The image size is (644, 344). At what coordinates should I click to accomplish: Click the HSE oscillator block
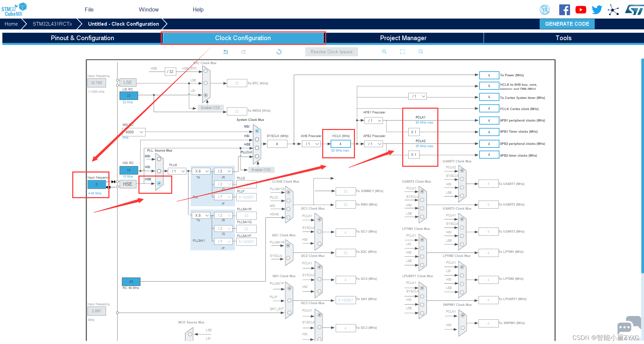pos(128,184)
